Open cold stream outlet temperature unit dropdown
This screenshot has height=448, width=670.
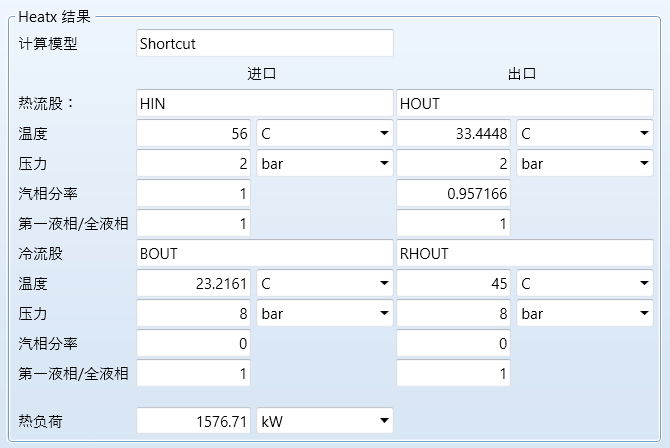point(584,283)
